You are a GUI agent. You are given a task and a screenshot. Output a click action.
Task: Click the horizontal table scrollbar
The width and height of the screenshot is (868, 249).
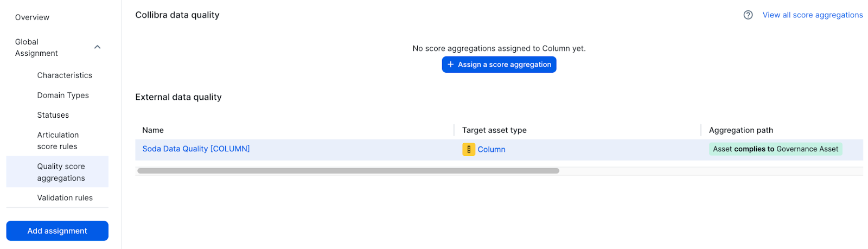[348, 171]
